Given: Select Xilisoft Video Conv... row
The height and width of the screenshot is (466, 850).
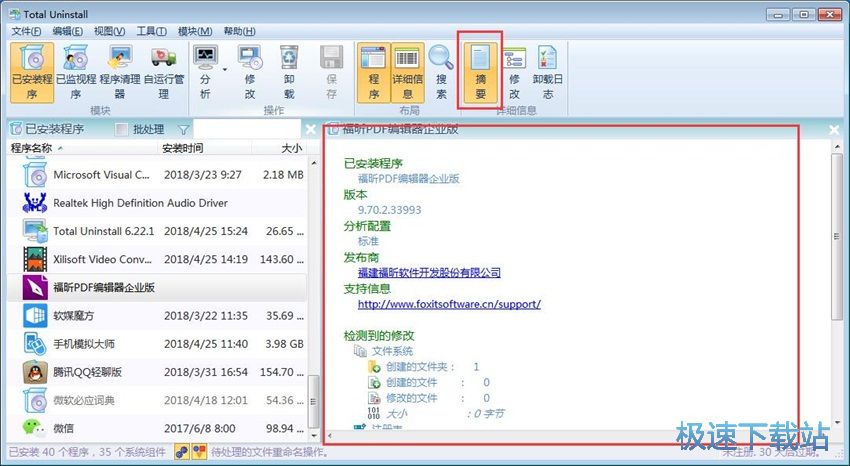Looking at the screenshot, I should 157,260.
